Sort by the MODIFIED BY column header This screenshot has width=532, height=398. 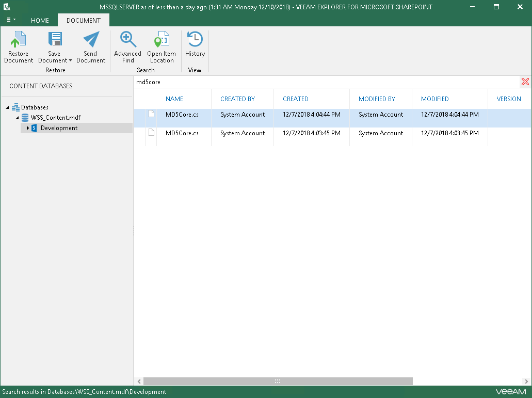pyautogui.click(x=377, y=99)
